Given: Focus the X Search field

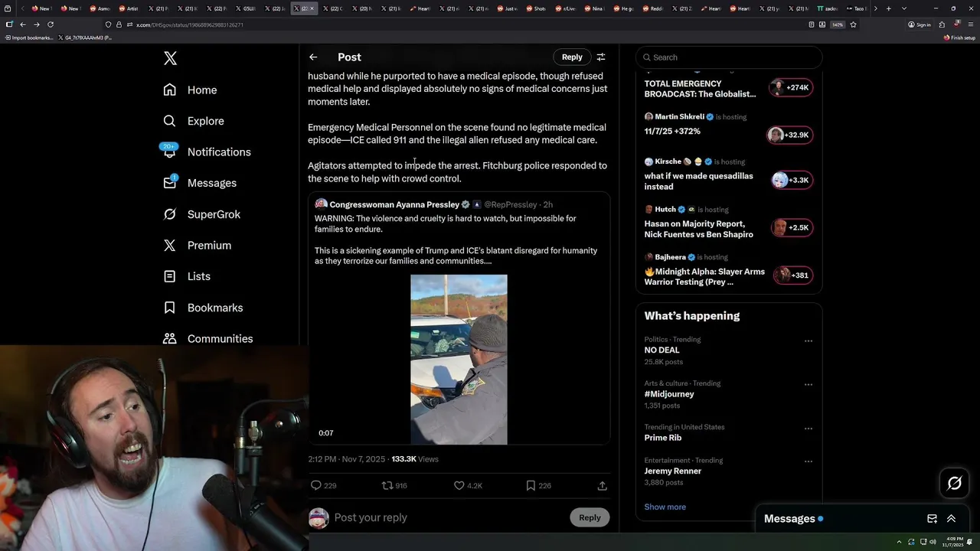Looking at the screenshot, I should [729, 57].
